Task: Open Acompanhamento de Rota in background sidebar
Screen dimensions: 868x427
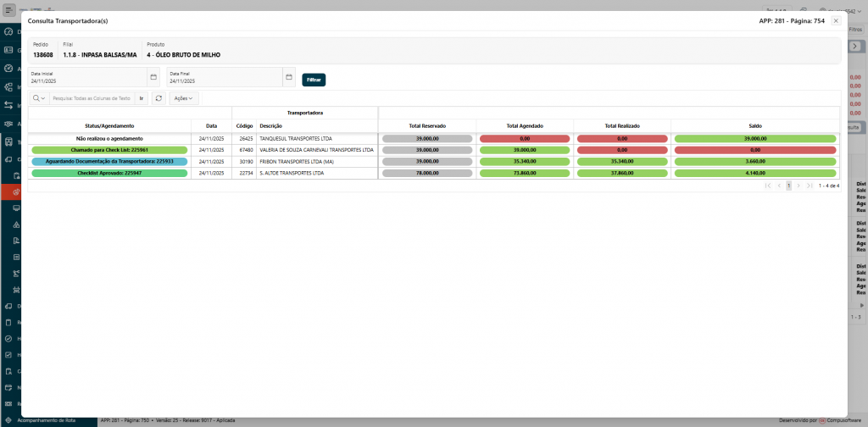Action: click(47, 420)
